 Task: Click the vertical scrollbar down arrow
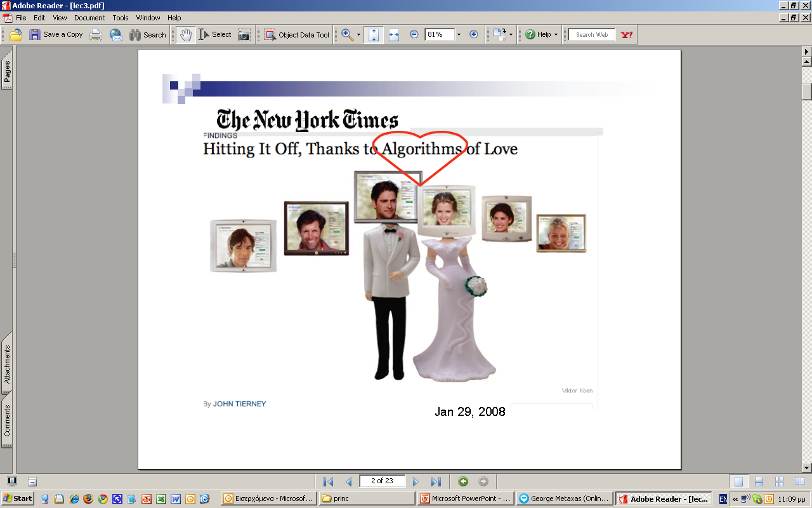807,468
